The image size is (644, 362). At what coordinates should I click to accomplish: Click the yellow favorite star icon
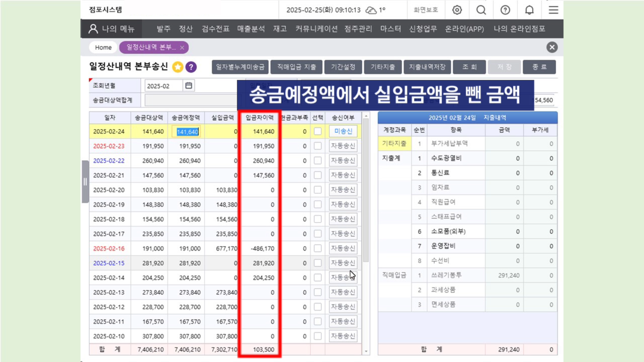point(178,67)
